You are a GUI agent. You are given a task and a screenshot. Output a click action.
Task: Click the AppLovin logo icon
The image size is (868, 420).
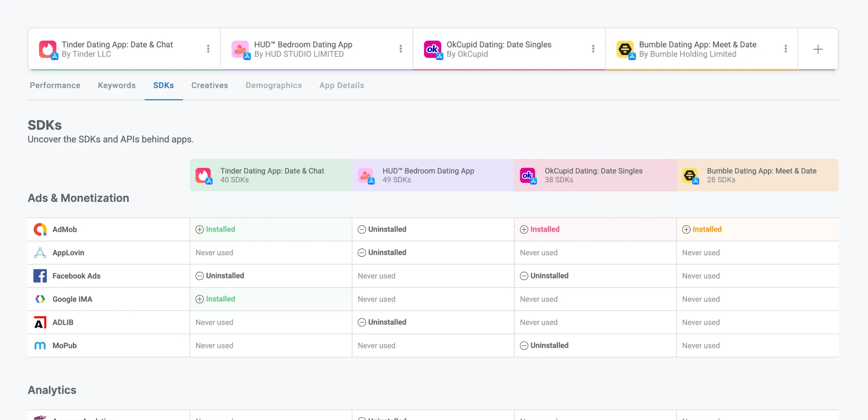[40, 253]
